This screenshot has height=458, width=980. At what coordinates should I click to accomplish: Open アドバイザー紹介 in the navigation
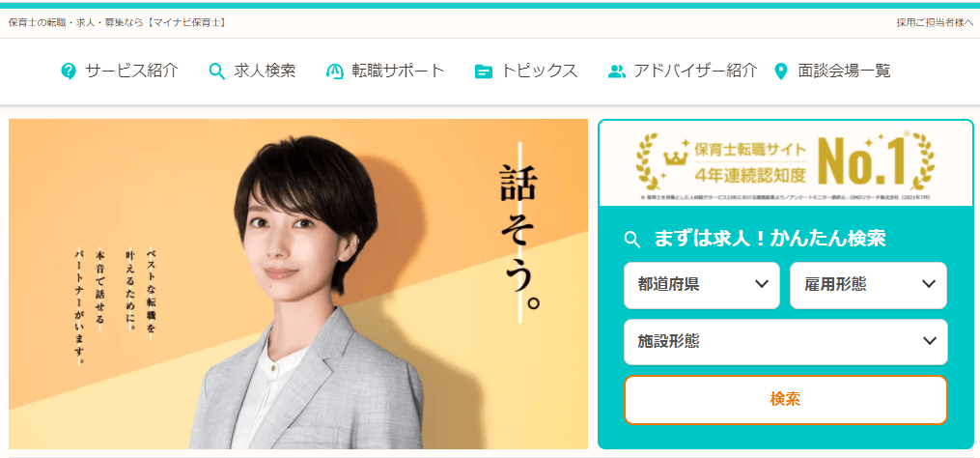pos(695,72)
